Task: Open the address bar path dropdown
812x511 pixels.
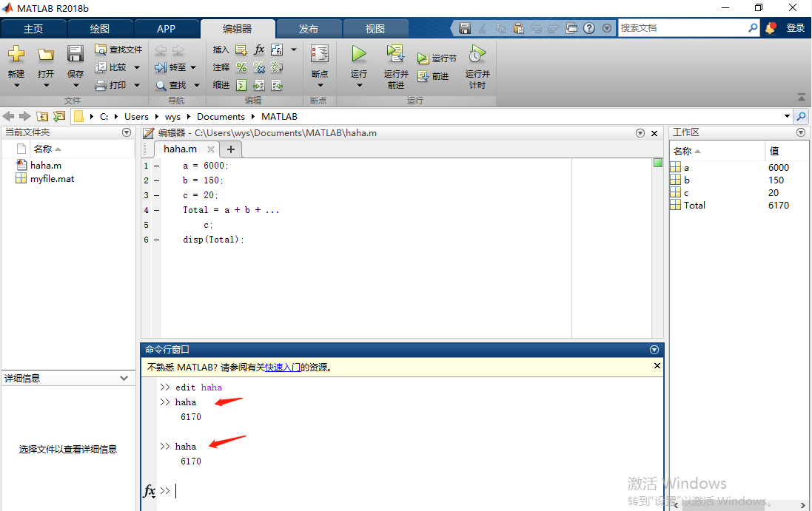Action: coord(787,116)
